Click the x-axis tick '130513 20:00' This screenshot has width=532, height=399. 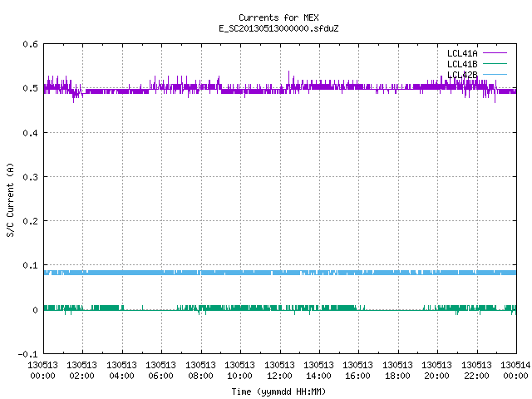pos(436,371)
